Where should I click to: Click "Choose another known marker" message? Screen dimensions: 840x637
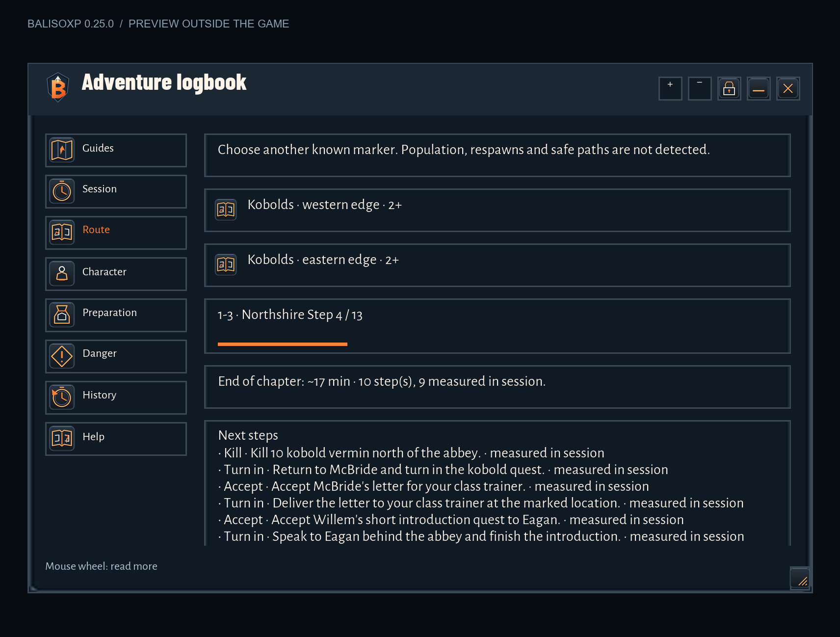click(464, 150)
